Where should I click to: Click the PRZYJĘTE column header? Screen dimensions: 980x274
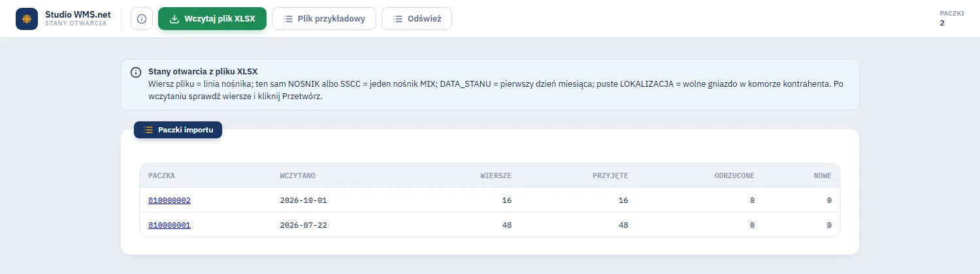pos(610,175)
